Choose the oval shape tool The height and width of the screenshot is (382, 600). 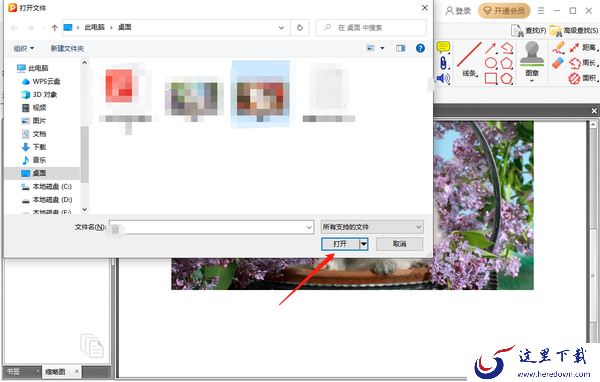coord(491,63)
